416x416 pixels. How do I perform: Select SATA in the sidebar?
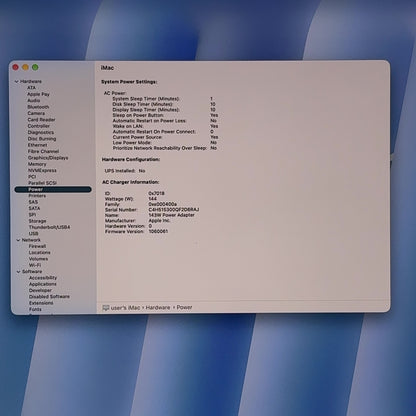pos(34,208)
